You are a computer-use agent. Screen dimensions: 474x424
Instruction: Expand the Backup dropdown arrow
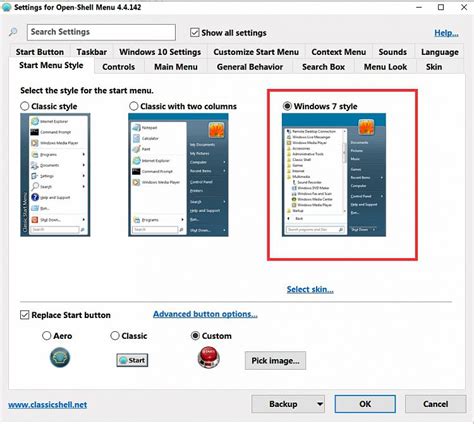pyautogui.click(x=320, y=404)
